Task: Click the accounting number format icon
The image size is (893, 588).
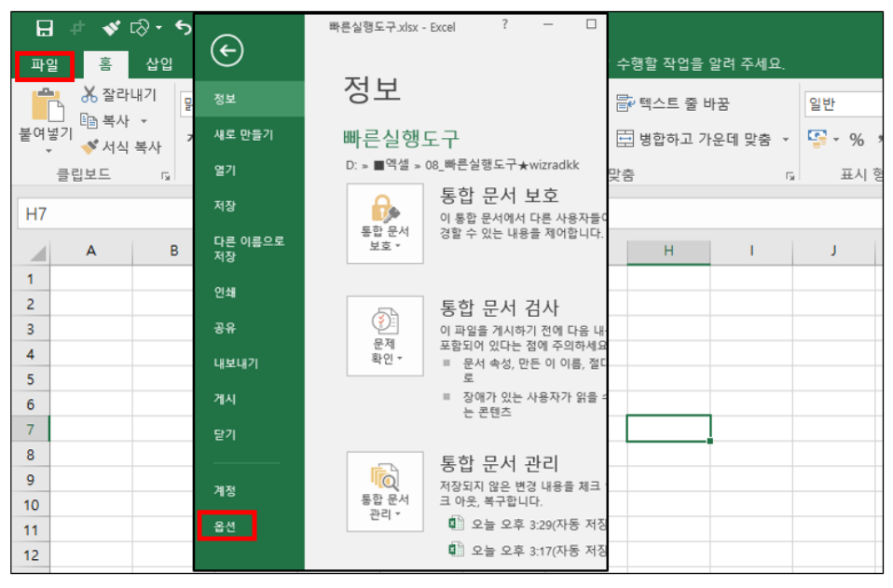Action: pos(817,139)
